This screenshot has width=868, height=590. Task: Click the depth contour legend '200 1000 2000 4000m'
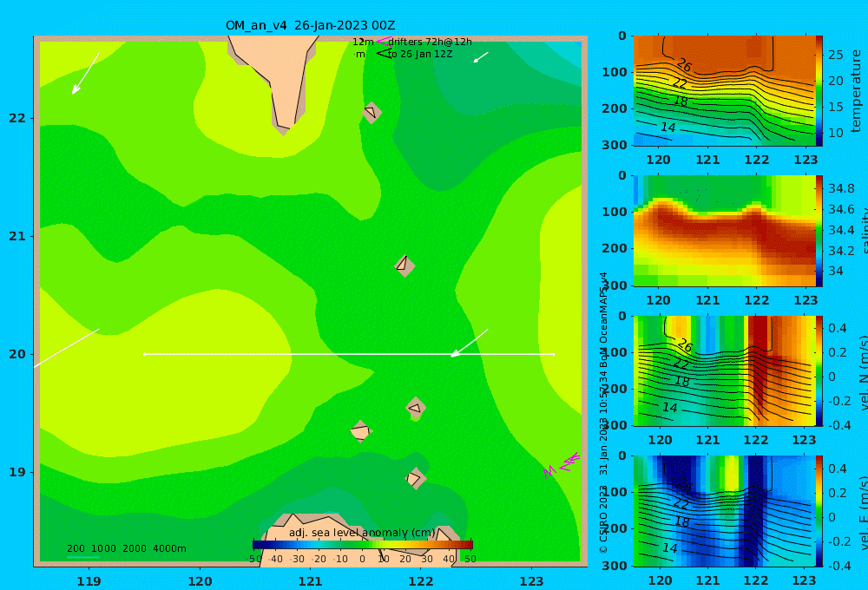point(126,548)
